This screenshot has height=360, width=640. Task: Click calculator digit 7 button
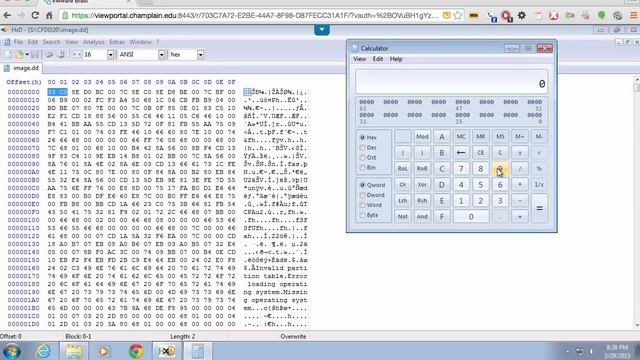pos(461,169)
